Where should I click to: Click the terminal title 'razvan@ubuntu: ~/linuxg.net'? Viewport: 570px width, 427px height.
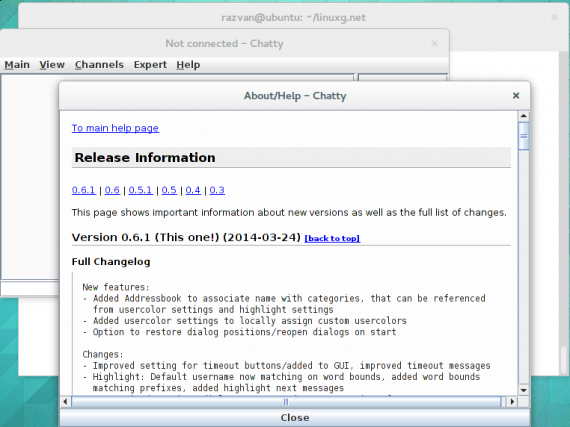point(294,17)
